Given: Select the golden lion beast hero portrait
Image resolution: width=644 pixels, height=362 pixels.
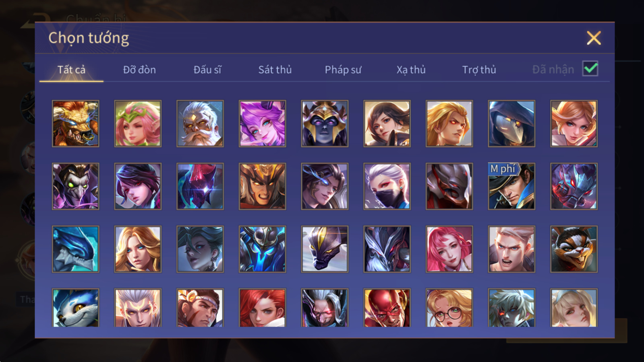Looking at the screenshot, I should pyautogui.click(x=75, y=123).
